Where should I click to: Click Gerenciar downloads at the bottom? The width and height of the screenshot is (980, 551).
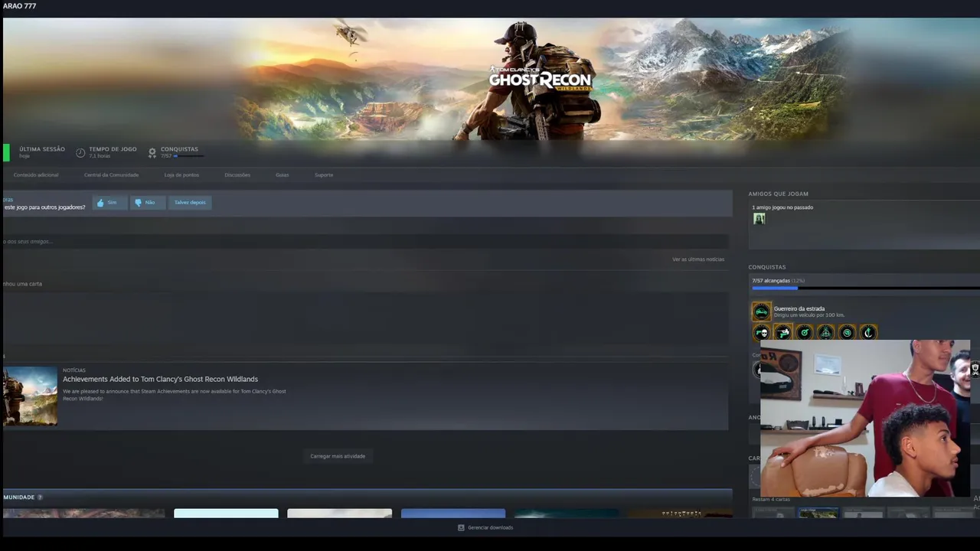(x=485, y=527)
